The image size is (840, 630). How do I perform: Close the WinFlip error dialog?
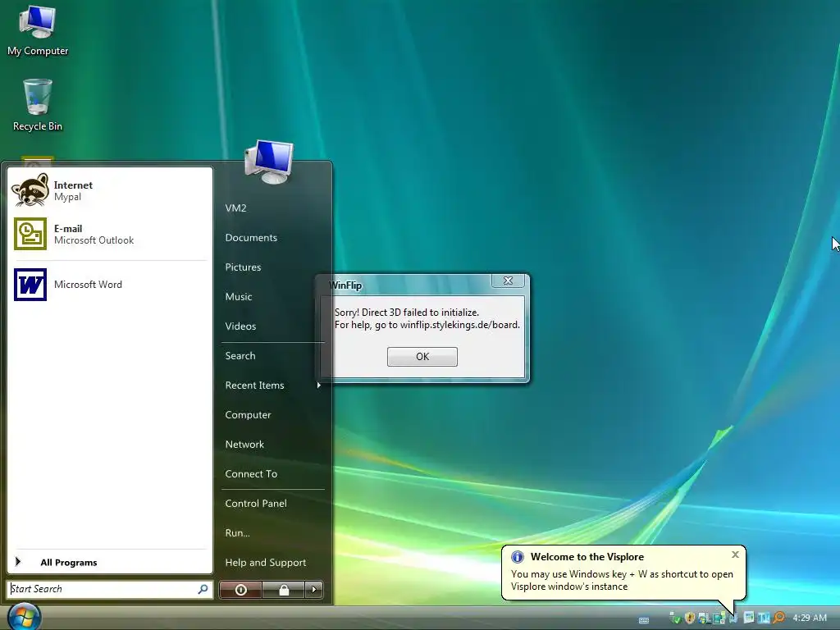click(x=508, y=281)
